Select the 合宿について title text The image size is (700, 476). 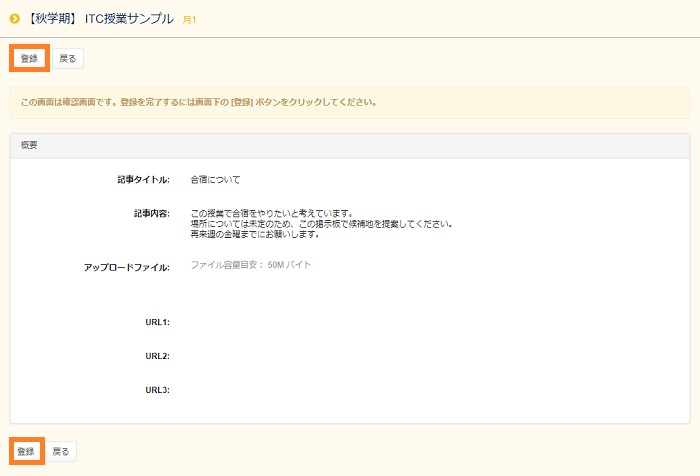[216, 180]
